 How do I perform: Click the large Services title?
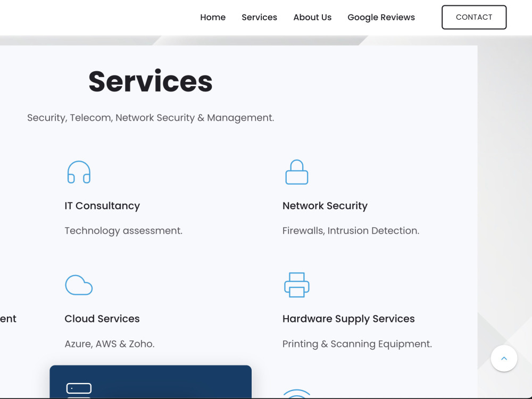(151, 81)
